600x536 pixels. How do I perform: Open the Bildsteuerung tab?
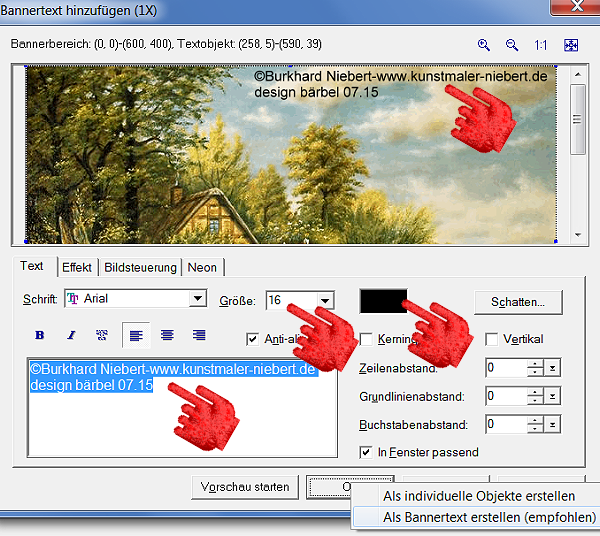[140, 267]
